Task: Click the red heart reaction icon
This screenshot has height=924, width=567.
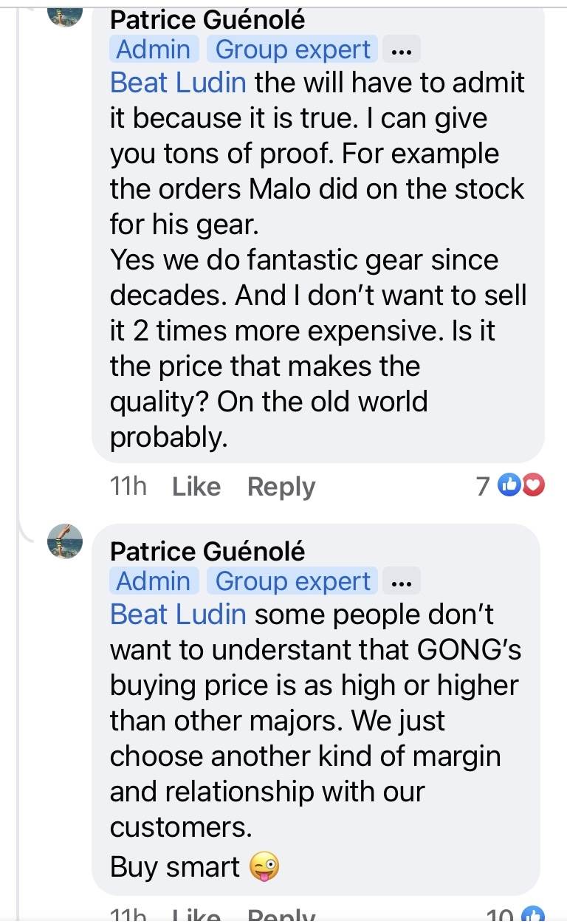Action: coord(533,485)
